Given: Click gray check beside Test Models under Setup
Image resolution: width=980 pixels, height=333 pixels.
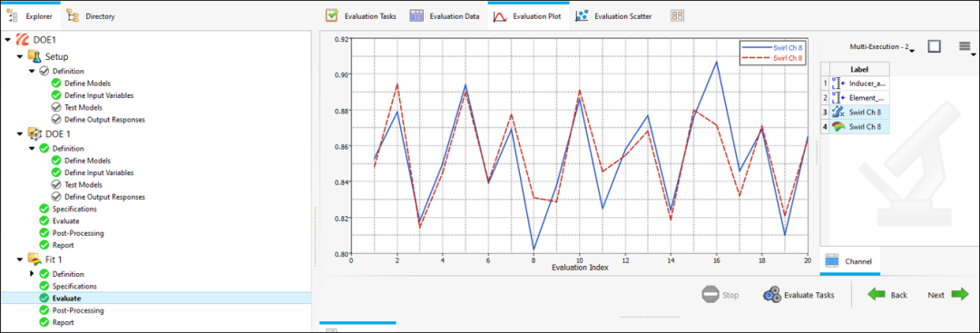Looking at the screenshot, I should [x=56, y=107].
